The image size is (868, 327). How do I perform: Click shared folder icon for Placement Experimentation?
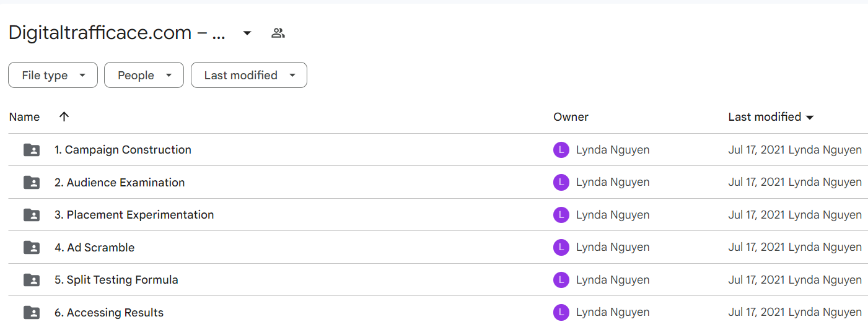[32, 215]
